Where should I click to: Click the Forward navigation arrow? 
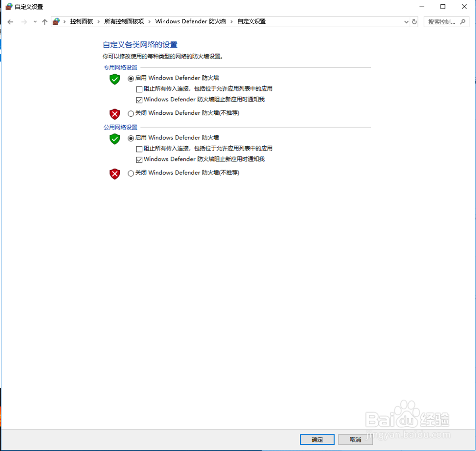click(x=24, y=22)
